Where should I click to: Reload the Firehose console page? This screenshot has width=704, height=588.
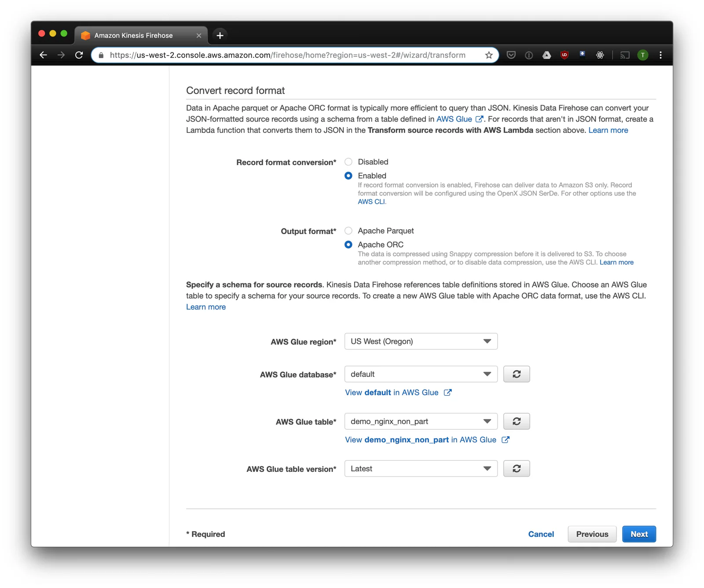(x=79, y=55)
